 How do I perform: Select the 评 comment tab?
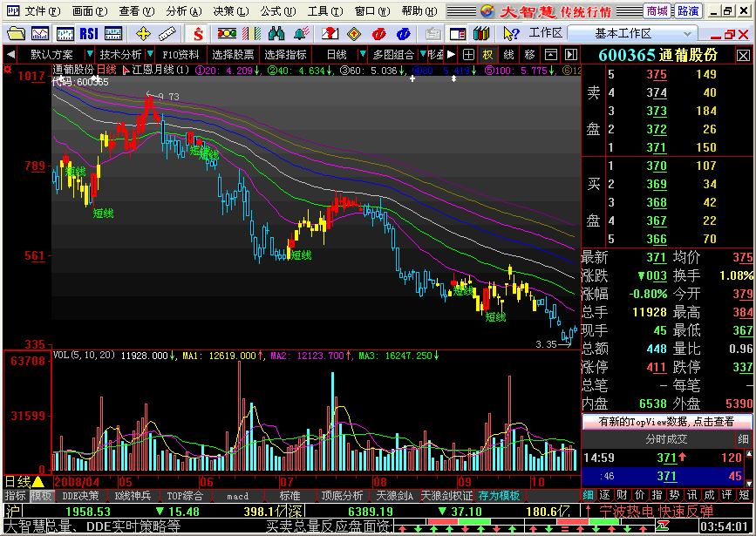pyautogui.click(x=726, y=495)
